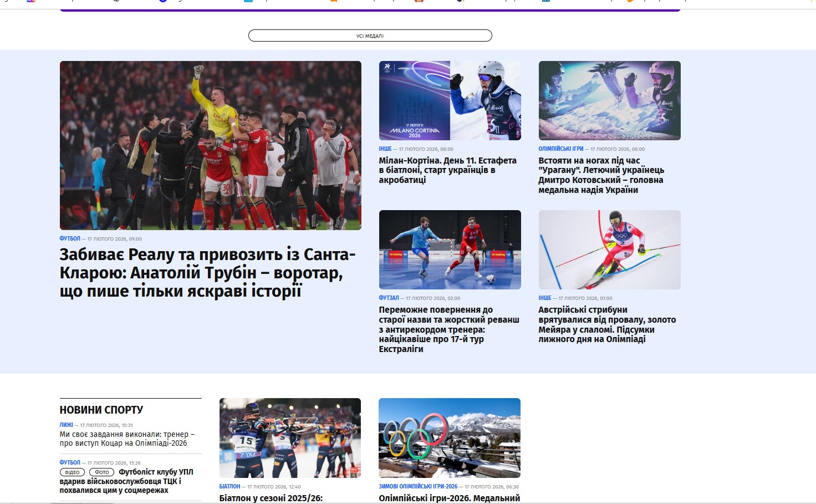Image resolution: width=816 pixels, height=504 pixels.
Task: Select the 'ФУТБОЛ' tag under the Benfica photo
Action: pos(70,238)
